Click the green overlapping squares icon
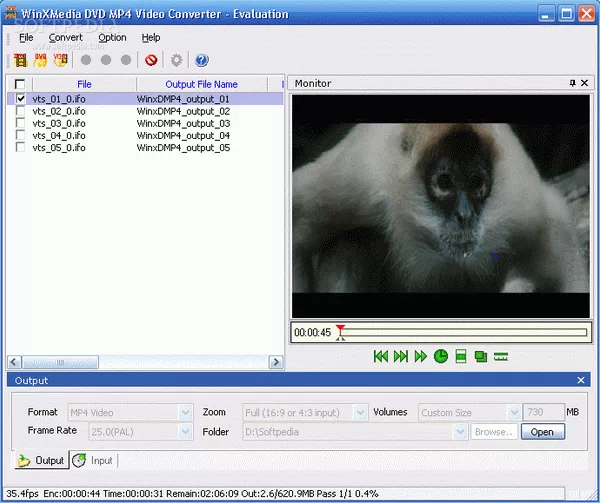This screenshot has height=503, width=600. pyautogui.click(x=481, y=356)
